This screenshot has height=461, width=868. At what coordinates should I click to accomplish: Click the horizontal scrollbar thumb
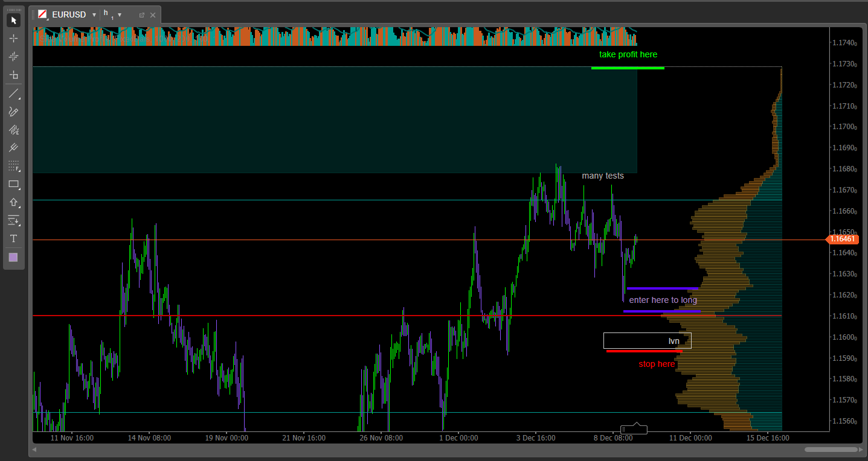(x=831, y=450)
